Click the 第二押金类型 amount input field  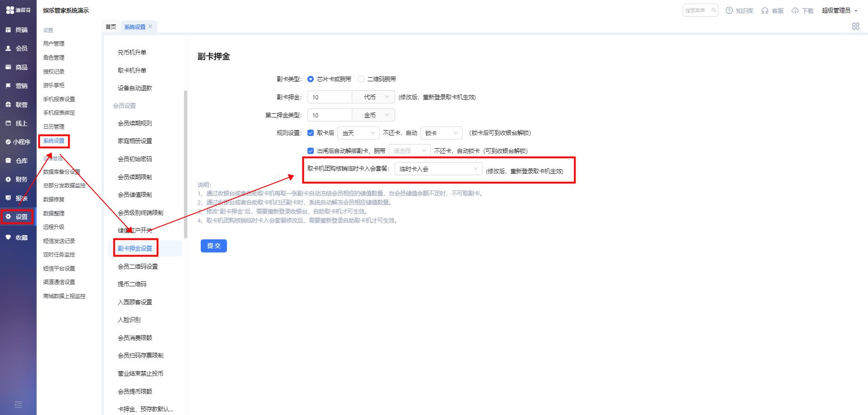(x=330, y=115)
